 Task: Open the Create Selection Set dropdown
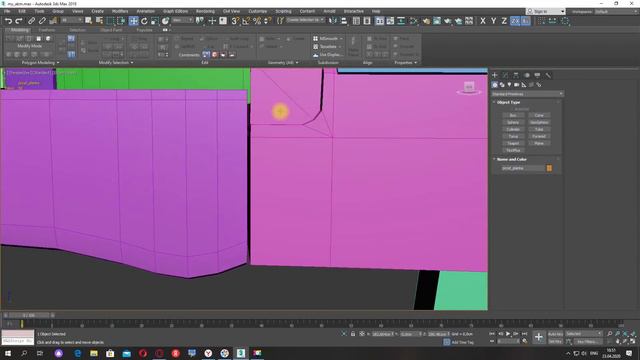point(305,20)
